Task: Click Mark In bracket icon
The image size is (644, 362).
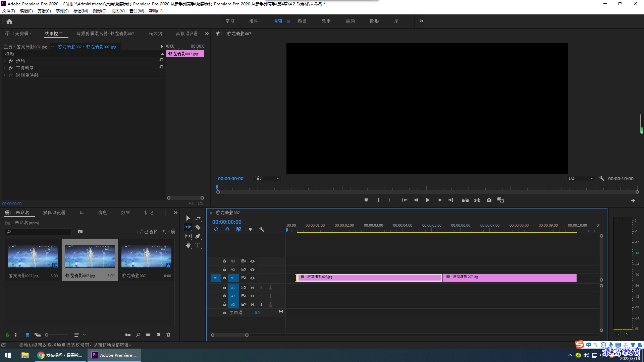Action: (x=378, y=200)
